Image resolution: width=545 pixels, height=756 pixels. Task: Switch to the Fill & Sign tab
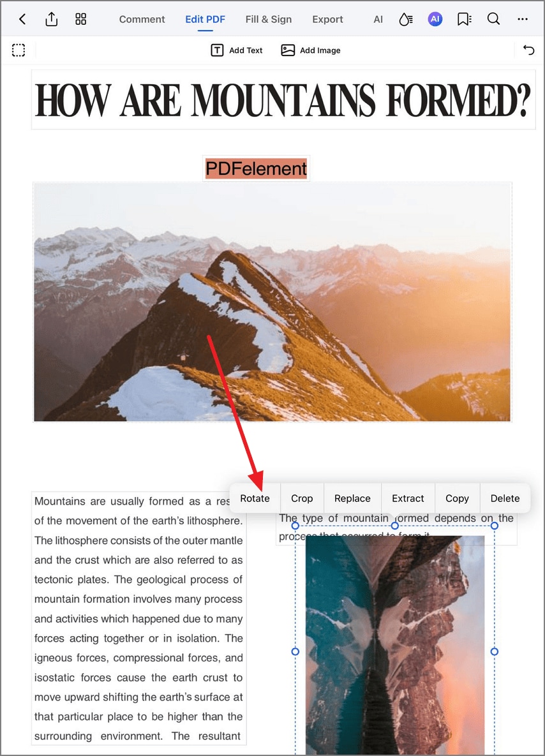coord(269,19)
